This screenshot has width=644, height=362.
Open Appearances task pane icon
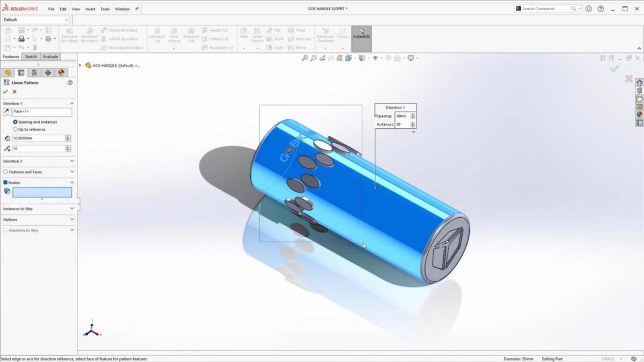640,114
